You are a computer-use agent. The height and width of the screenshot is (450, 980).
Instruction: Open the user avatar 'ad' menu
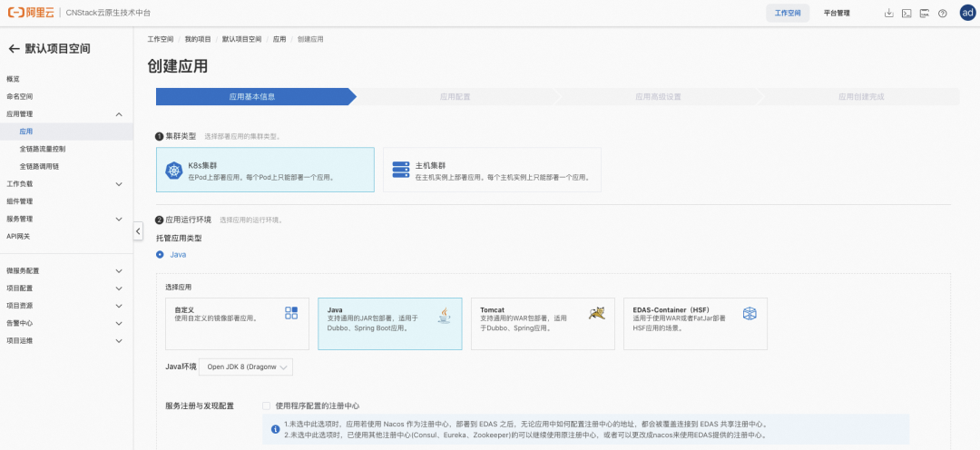[967, 13]
